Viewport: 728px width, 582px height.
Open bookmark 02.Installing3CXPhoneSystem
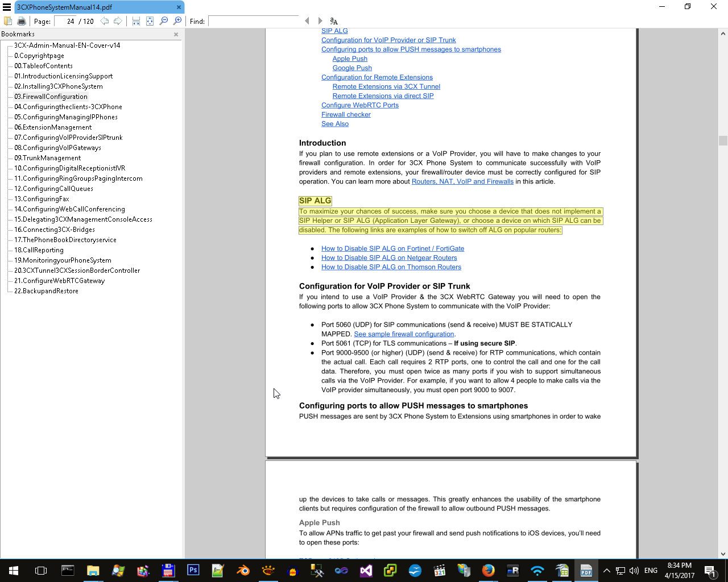[x=59, y=86]
